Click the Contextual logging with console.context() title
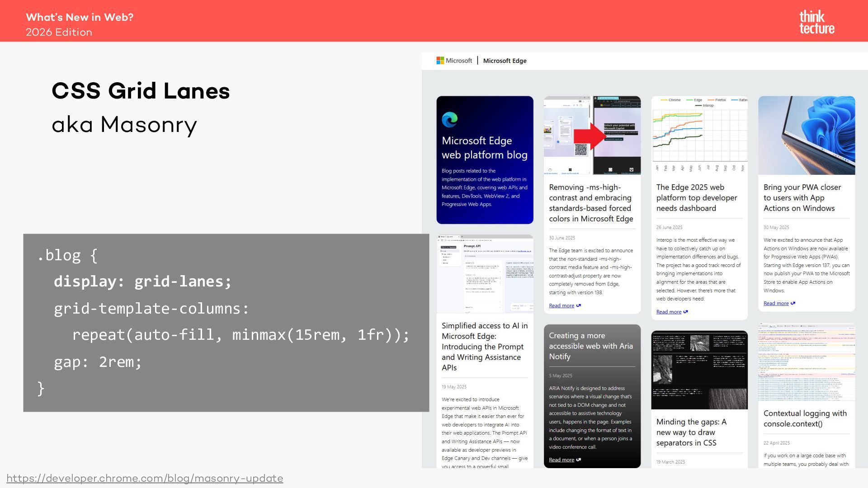Screen dimensions: 868x488 [x=805, y=418]
